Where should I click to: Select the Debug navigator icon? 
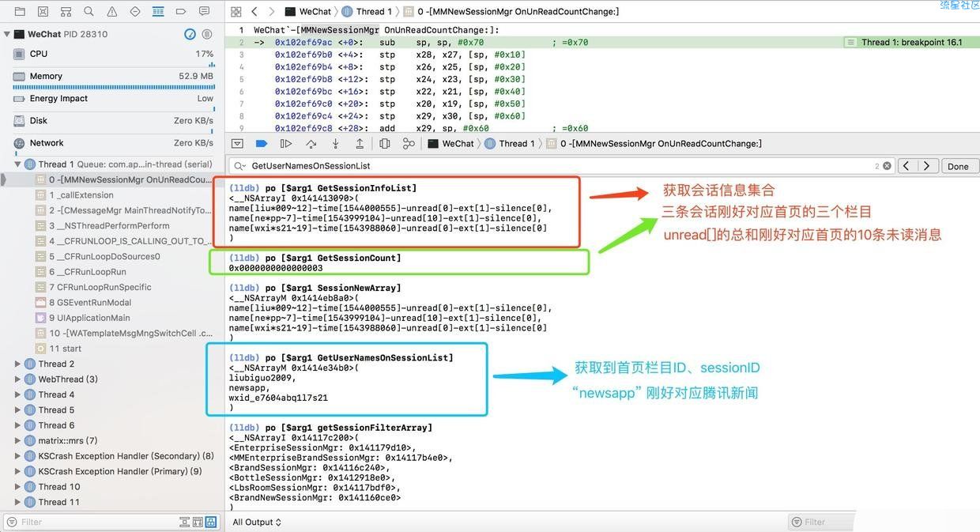click(x=158, y=12)
